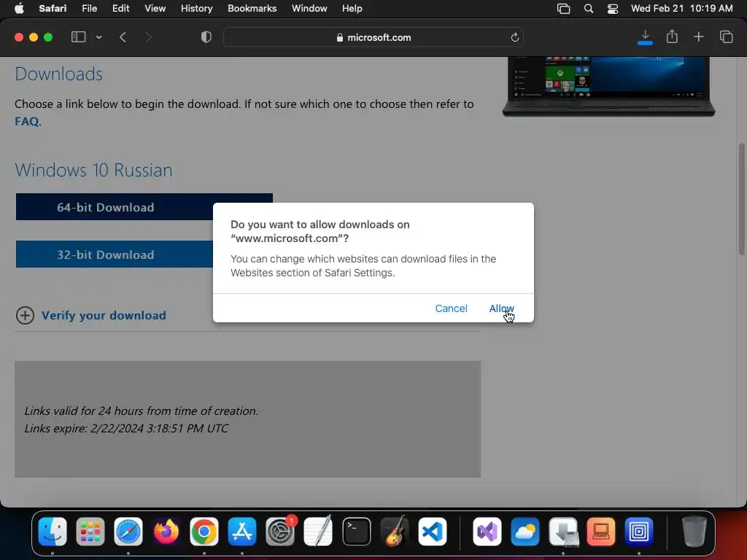Open the FAQ link
Viewport: 747px width, 560px height.
[27, 122]
